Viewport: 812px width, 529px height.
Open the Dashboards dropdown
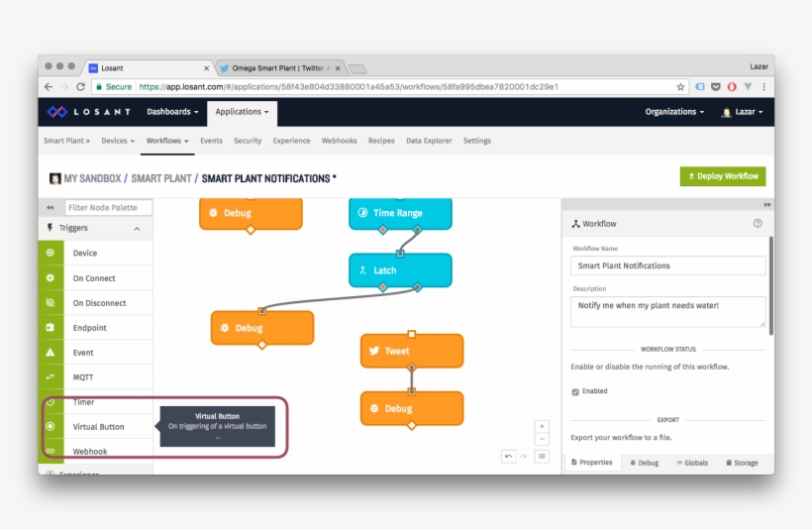(172, 112)
